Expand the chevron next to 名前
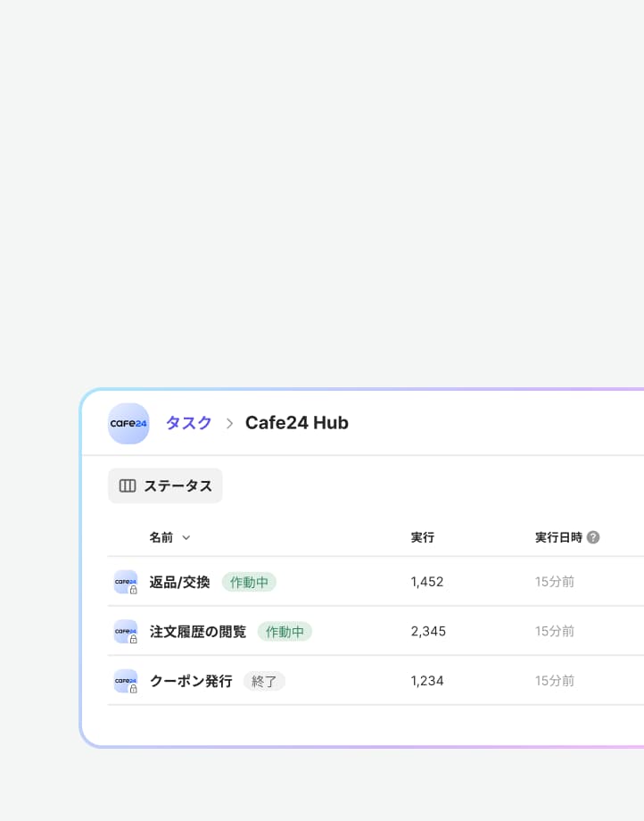The width and height of the screenshot is (644, 821). [186, 538]
